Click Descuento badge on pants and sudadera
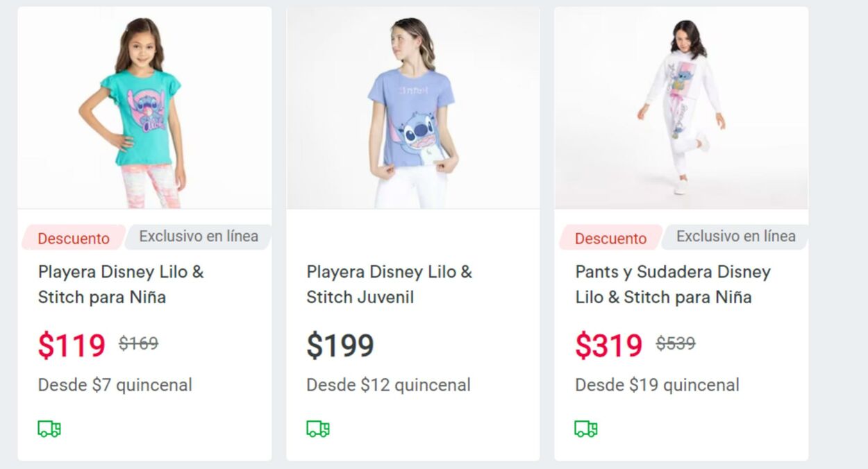This screenshot has height=469, width=868. click(x=610, y=238)
